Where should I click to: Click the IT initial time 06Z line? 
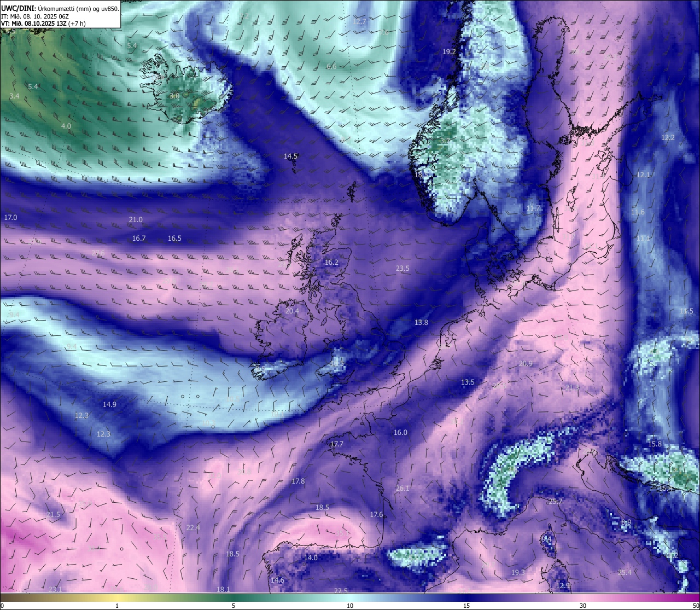coord(35,17)
